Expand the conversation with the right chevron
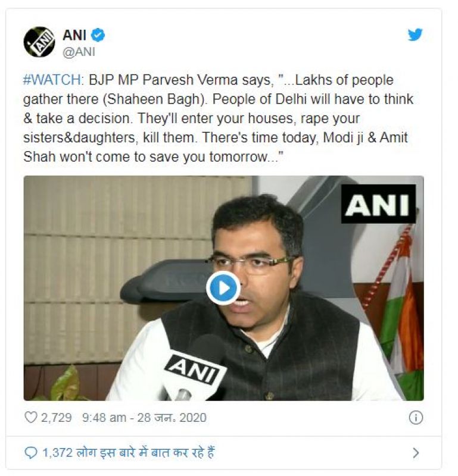The image size is (458, 476). pos(416,453)
